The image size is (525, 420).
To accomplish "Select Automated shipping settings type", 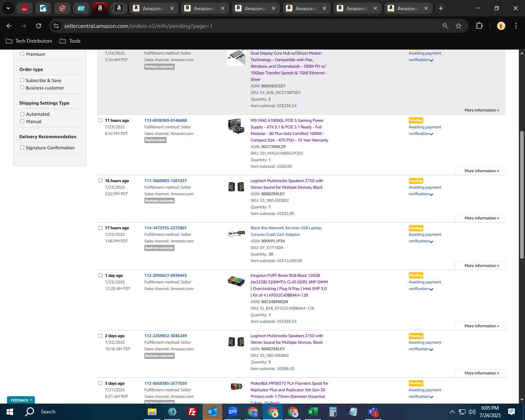I will coord(22,114).
